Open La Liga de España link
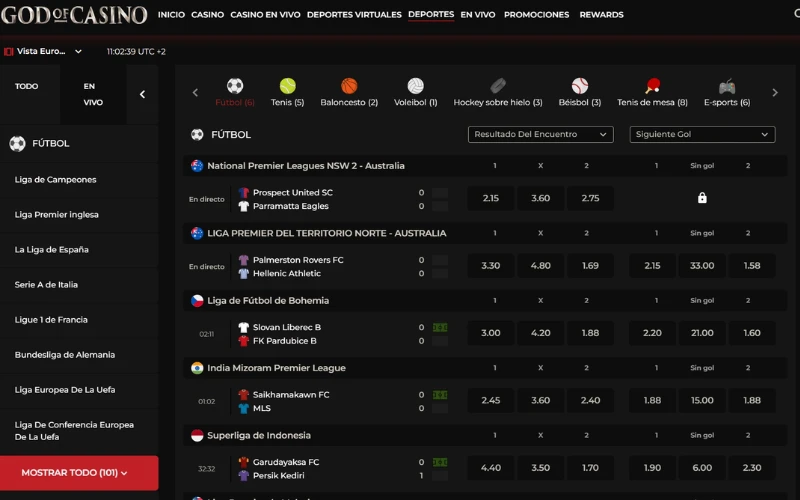Viewport: 800px width, 500px height. pos(52,249)
